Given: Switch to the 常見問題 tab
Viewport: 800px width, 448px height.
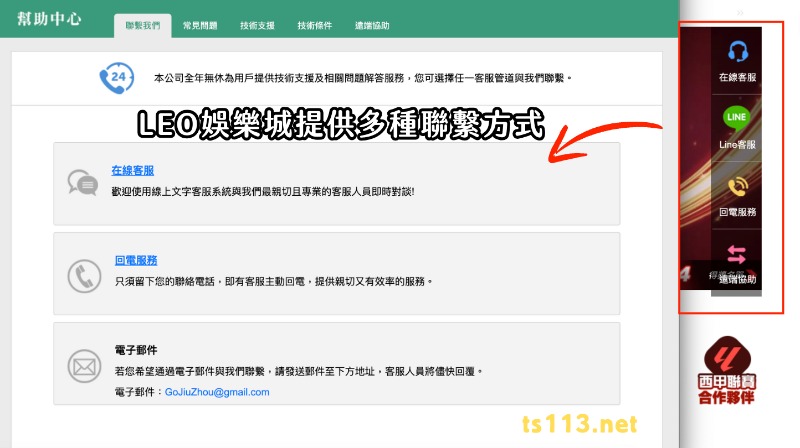Looking at the screenshot, I should pos(200,26).
